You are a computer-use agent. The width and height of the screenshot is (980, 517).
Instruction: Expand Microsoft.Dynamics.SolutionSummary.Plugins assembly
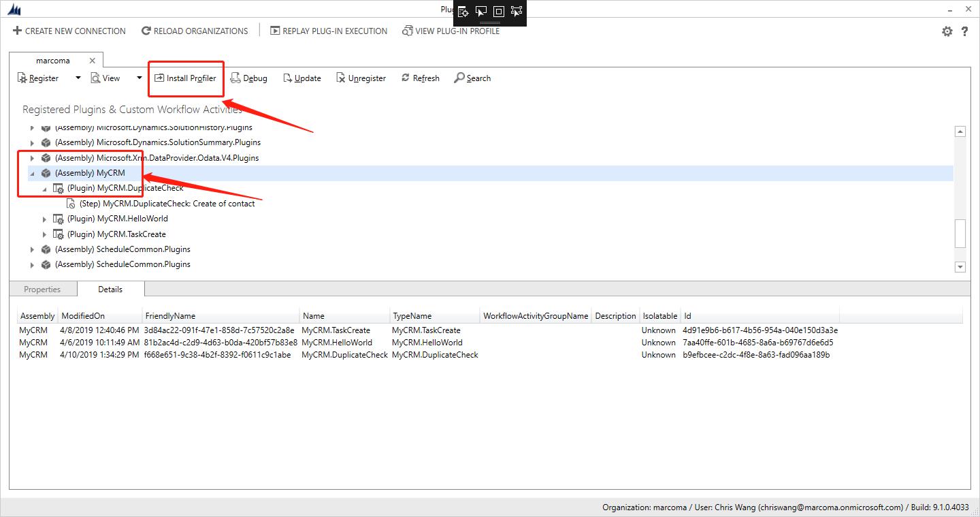pyautogui.click(x=32, y=142)
